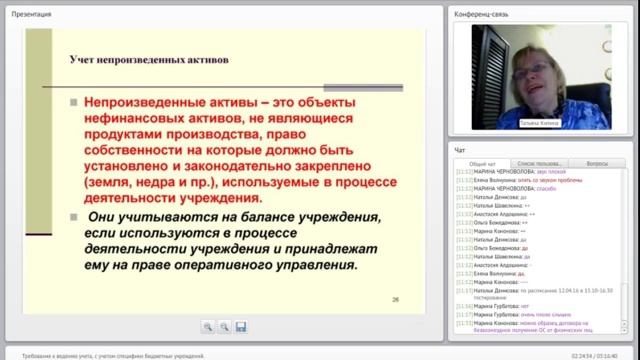Switch to the Общий чат tab

482,164
